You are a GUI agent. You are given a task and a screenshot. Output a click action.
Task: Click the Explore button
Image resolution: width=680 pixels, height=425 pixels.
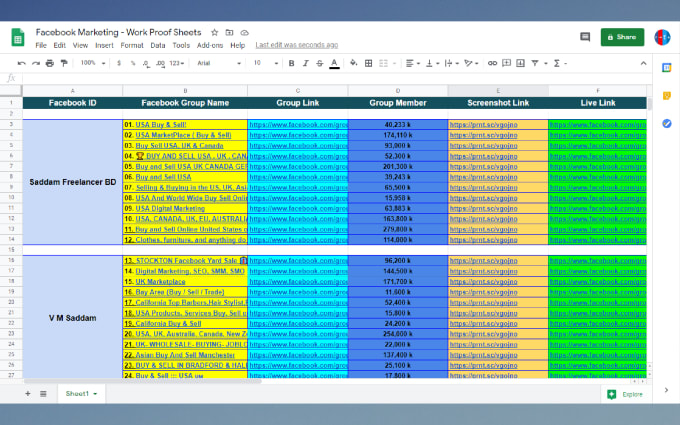(626, 394)
